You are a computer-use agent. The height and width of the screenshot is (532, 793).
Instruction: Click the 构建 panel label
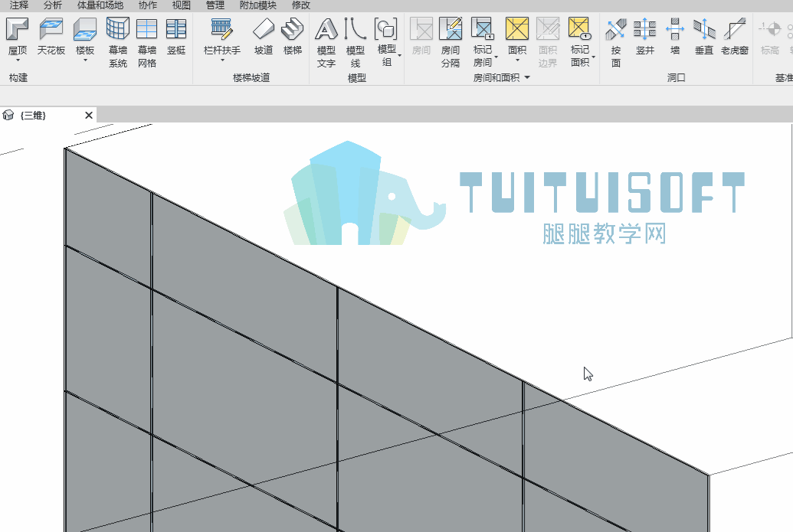click(x=18, y=77)
